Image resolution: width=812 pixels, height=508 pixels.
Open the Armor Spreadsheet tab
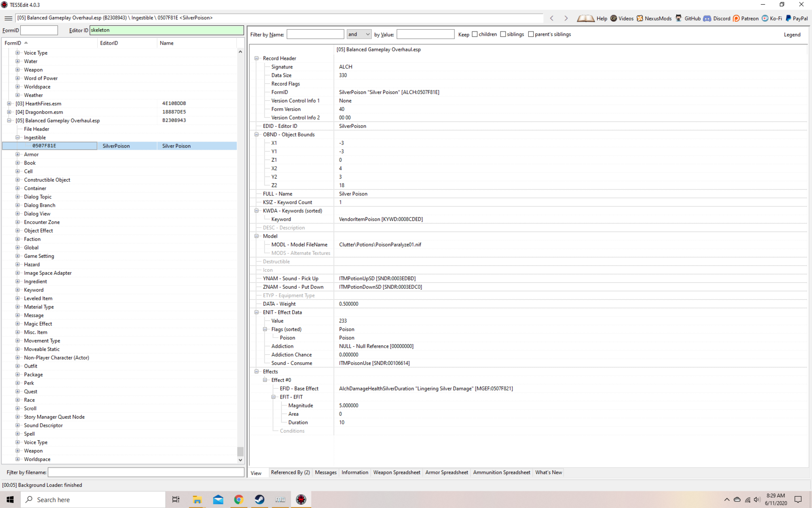(x=446, y=472)
